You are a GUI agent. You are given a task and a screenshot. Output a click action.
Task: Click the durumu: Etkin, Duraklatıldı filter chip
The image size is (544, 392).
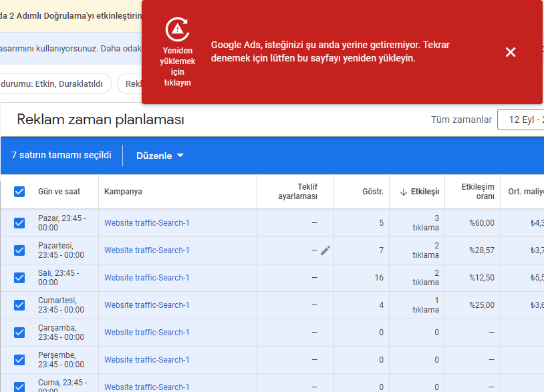(55, 84)
